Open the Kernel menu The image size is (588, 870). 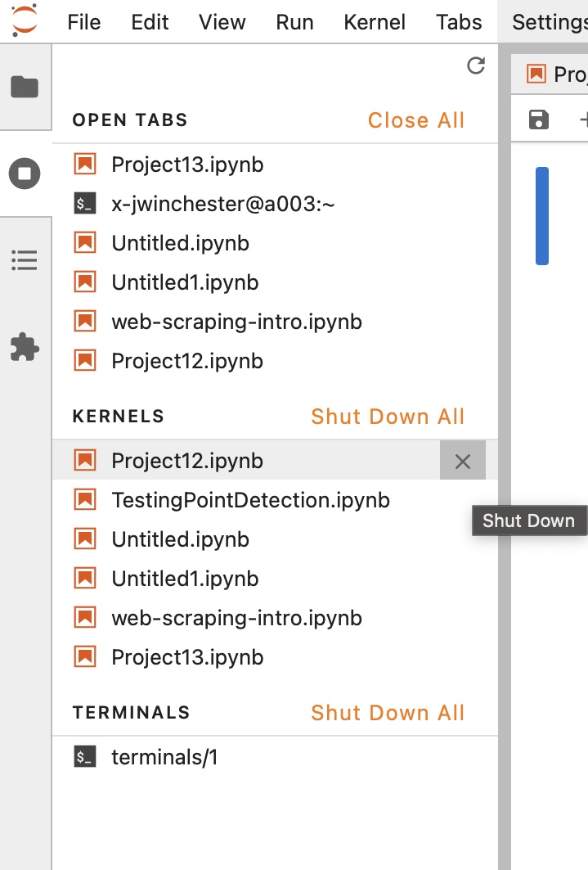(375, 22)
